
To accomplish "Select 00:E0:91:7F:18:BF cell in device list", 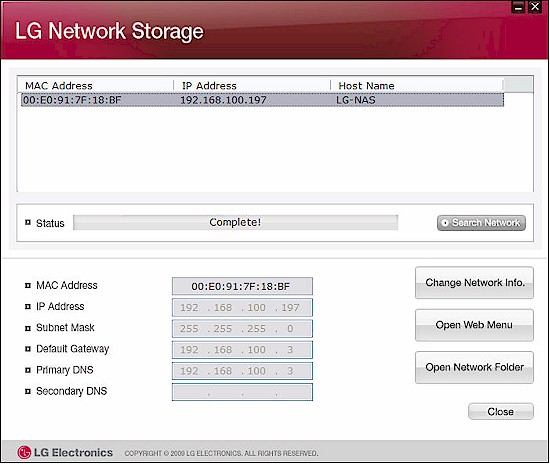I will 72,100.
